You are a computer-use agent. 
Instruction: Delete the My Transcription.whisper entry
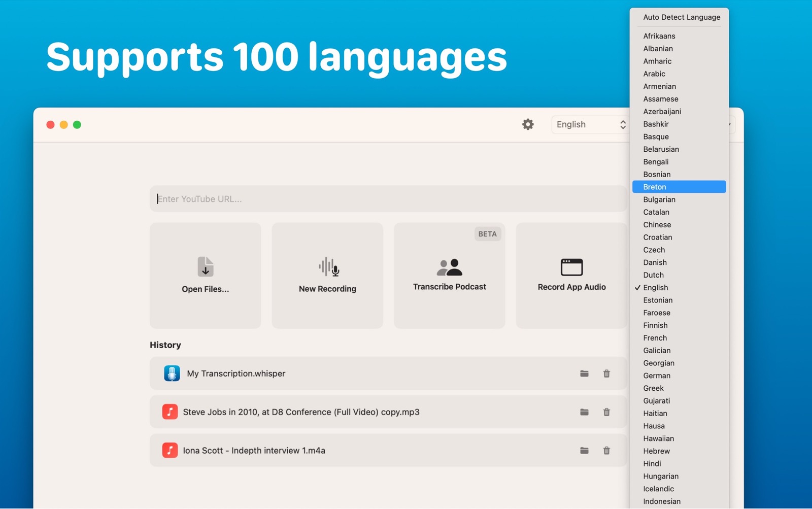[x=606, y=374]
